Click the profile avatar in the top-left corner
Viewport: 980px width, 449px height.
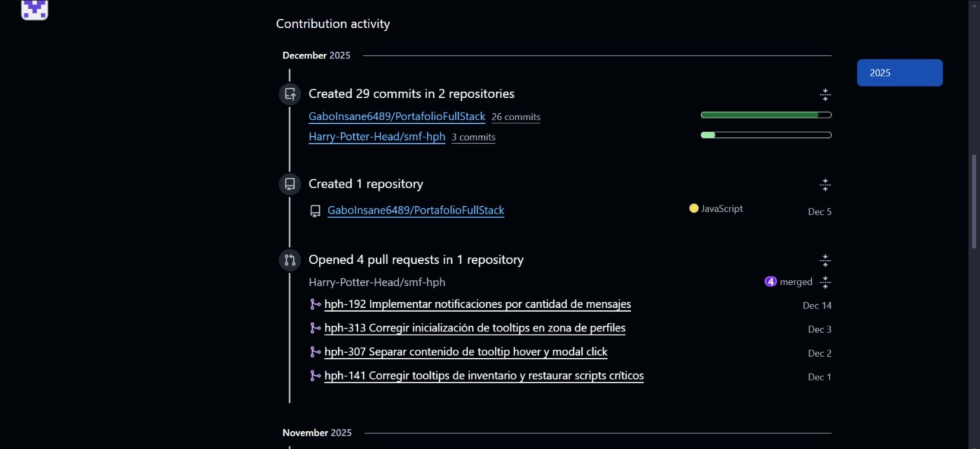pyautogui.click(x=34, y=10)
